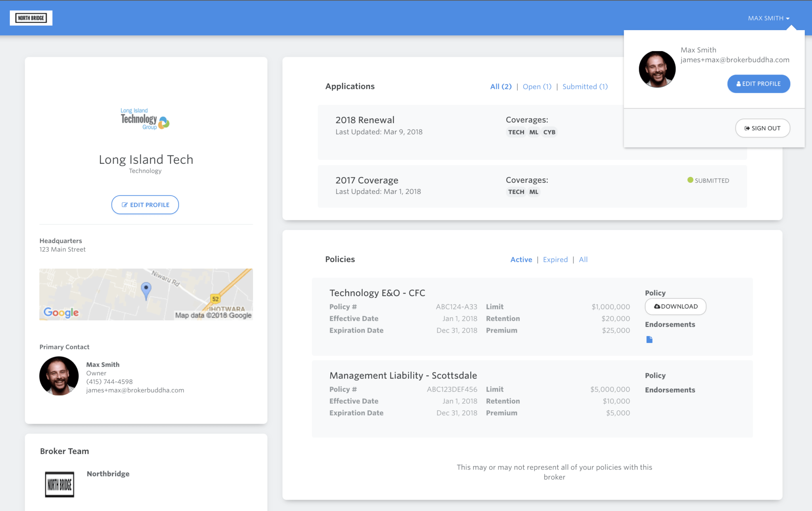Click the DOWNLOAD policy button
812x511 pixels.
(x=675, y=306)
